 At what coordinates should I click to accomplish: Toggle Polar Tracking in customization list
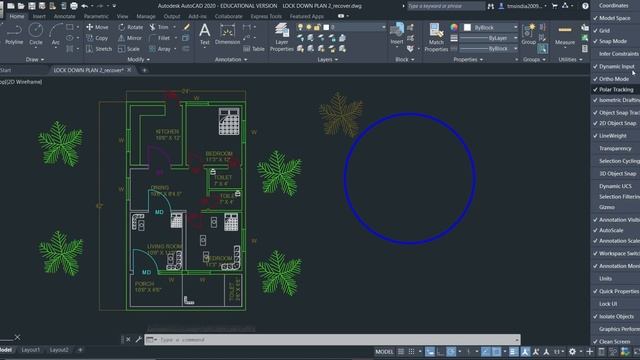[616, 89]
